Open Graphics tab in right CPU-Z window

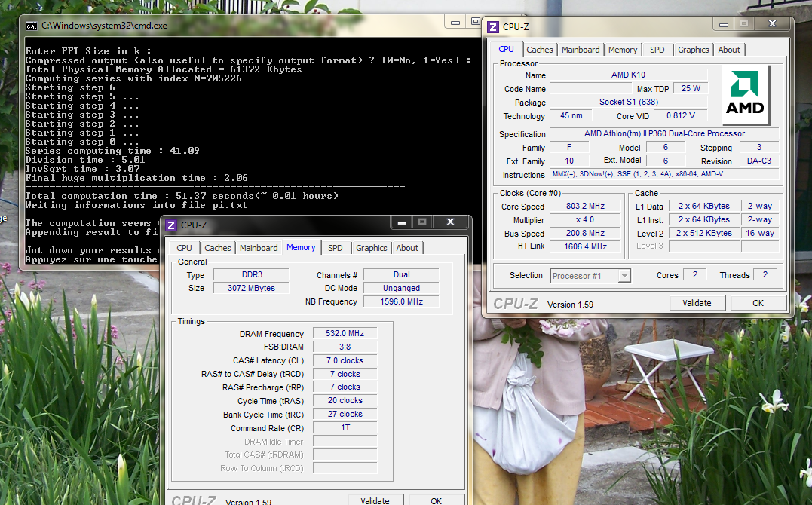[694, 50]
